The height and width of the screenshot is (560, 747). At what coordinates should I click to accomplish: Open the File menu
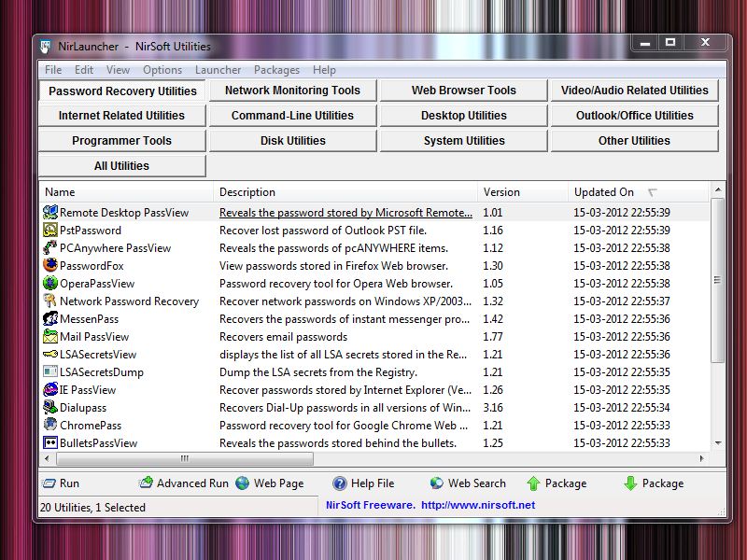53,70
